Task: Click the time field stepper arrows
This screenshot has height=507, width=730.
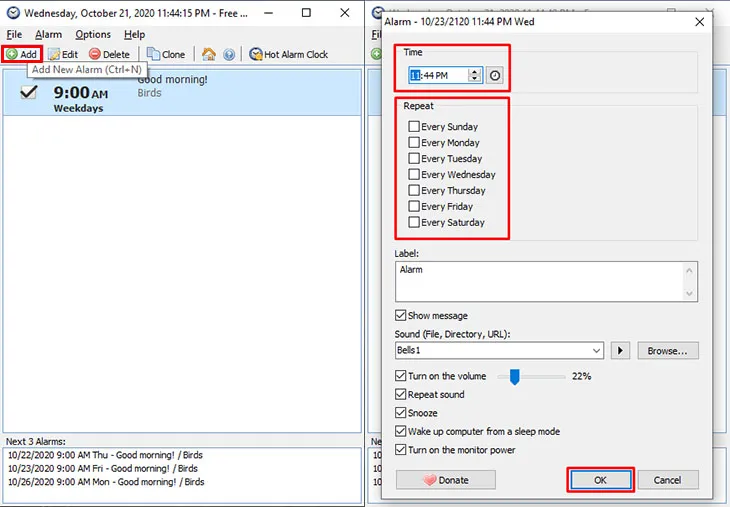Action: (x=475, y=75)
